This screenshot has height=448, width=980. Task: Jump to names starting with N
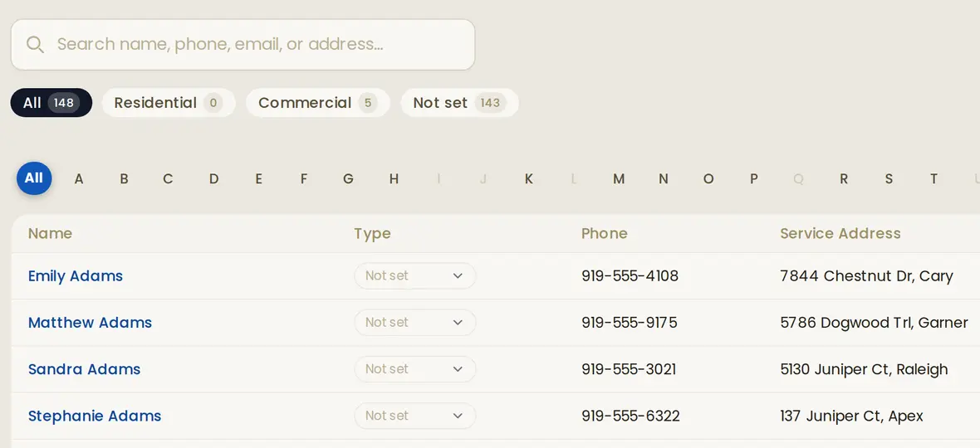[664, 179]
